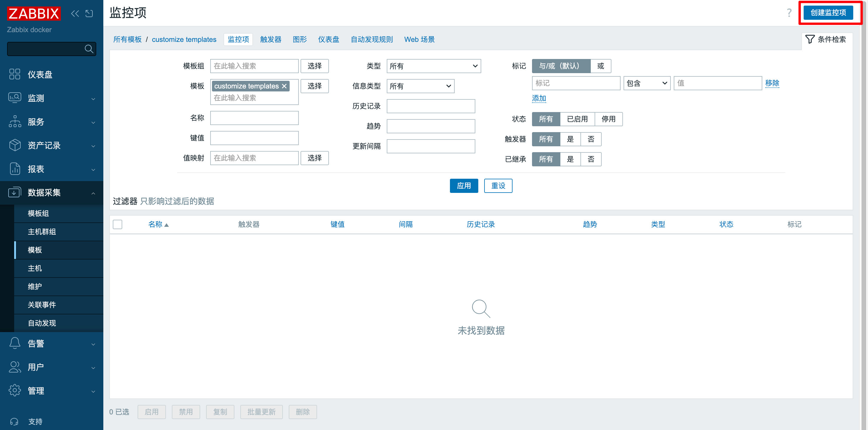Open 维护 in the sidebar submenu
Screen dimensions: 868x430
[59, 287]
